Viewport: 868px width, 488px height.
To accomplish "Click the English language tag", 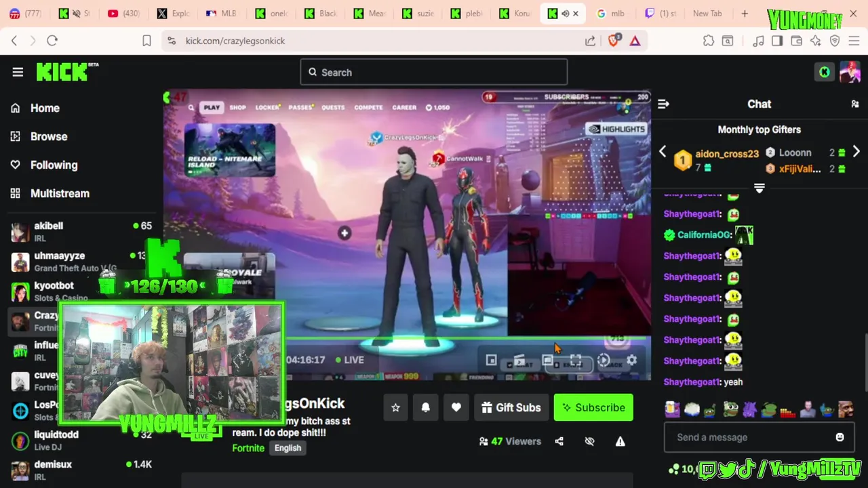I will click(288, 448).
